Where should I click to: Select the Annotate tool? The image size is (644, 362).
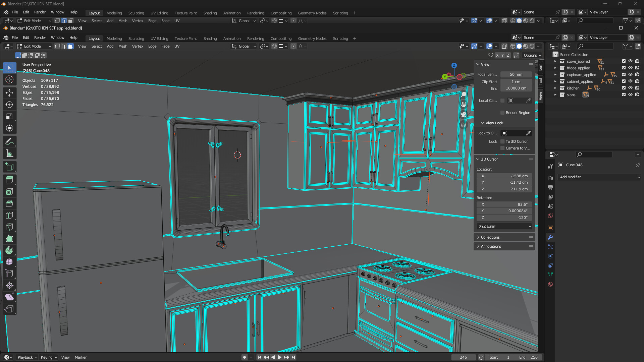click(9, 141)
